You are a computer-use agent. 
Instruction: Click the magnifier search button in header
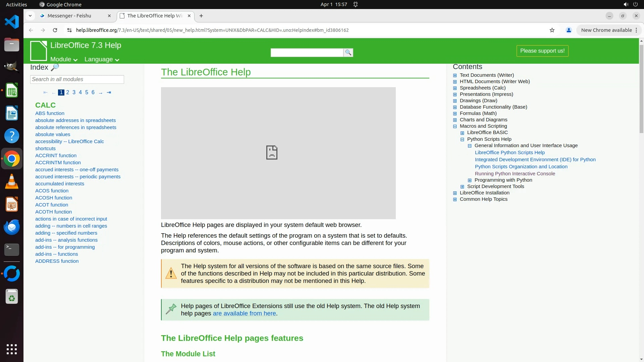point(348,53)
